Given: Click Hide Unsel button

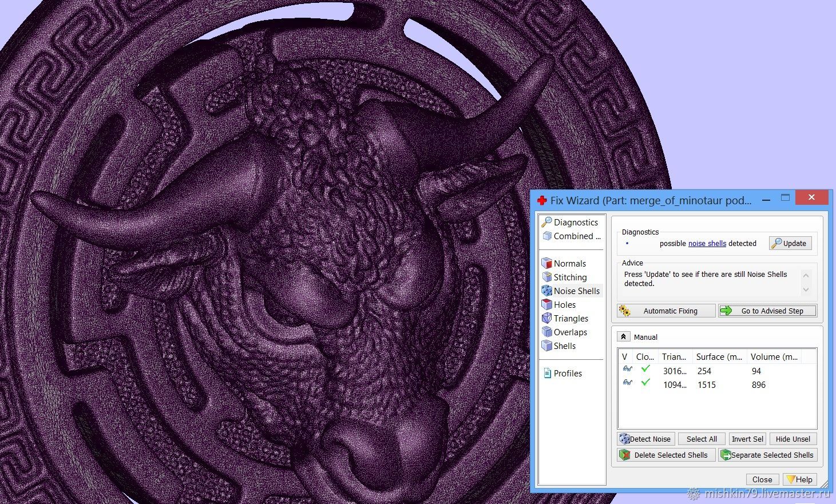Looking at the screenshot, I should (x=793, y=439).
